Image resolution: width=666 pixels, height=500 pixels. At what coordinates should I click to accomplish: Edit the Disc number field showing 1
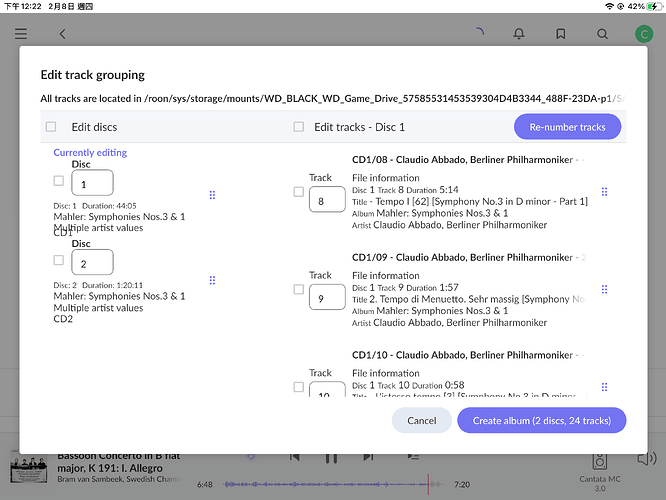(92, 183)
